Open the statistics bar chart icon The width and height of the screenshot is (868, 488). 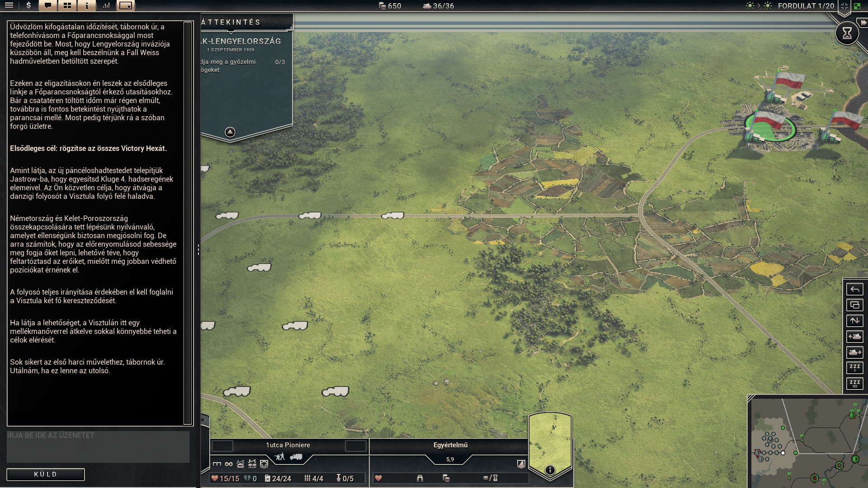click(106, 5)
